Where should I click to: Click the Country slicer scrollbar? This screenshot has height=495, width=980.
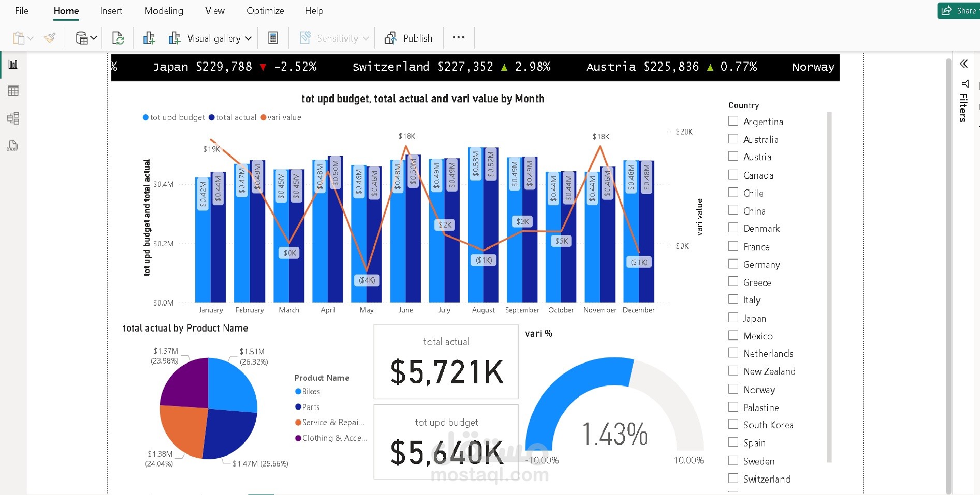(x=829, y=287)
